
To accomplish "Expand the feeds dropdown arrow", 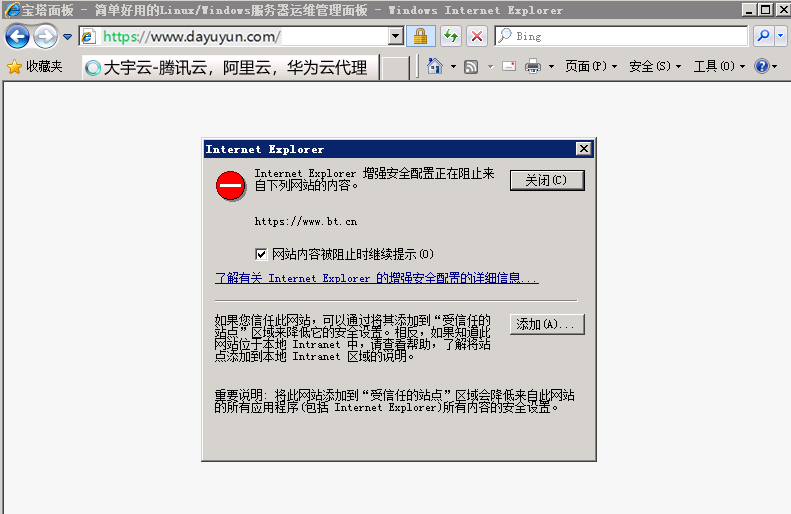I will point(490,67).
